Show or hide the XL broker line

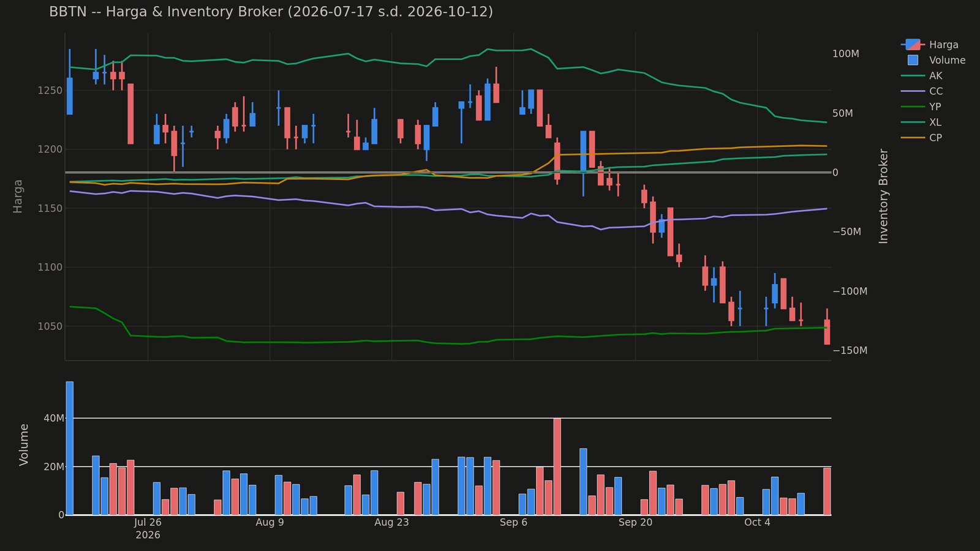[922, 122]
